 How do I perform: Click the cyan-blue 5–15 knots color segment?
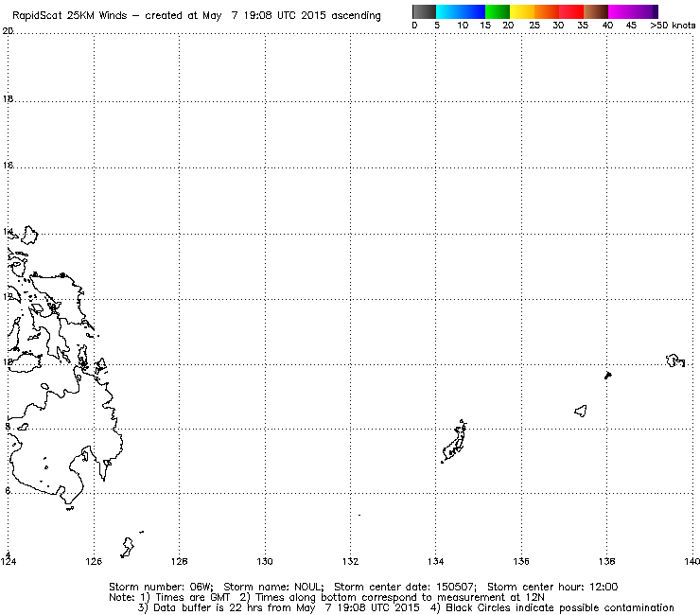pos(461,11)
